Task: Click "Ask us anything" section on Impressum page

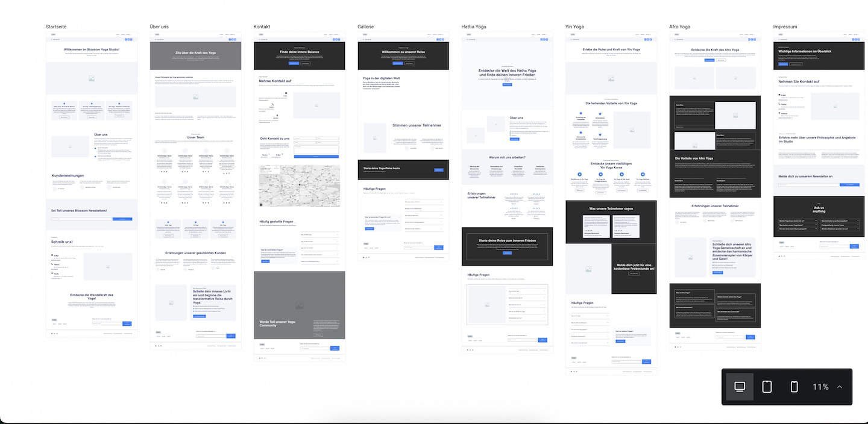Action: tap(819, 211)
